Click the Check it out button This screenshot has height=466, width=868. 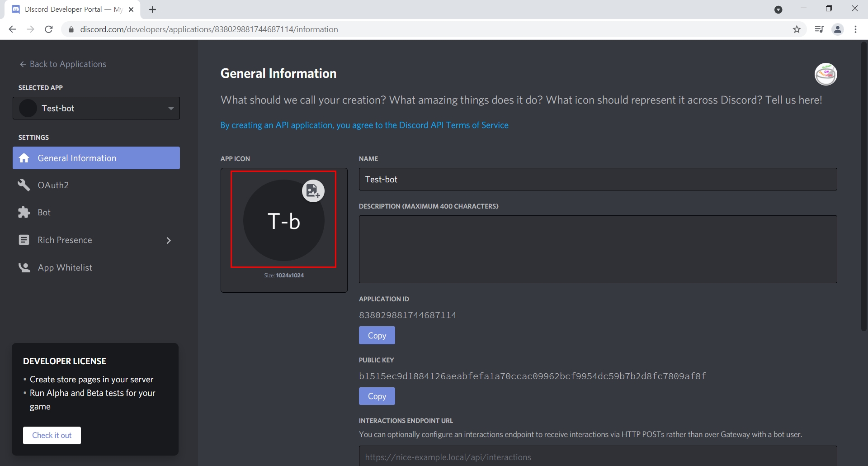[x=52, y=435]
